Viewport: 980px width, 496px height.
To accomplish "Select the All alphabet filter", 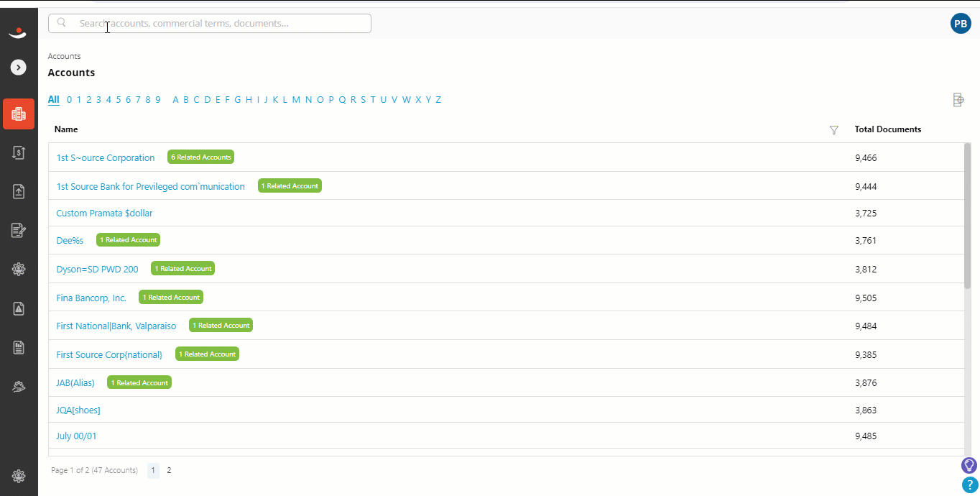I will tap(54, 100).
